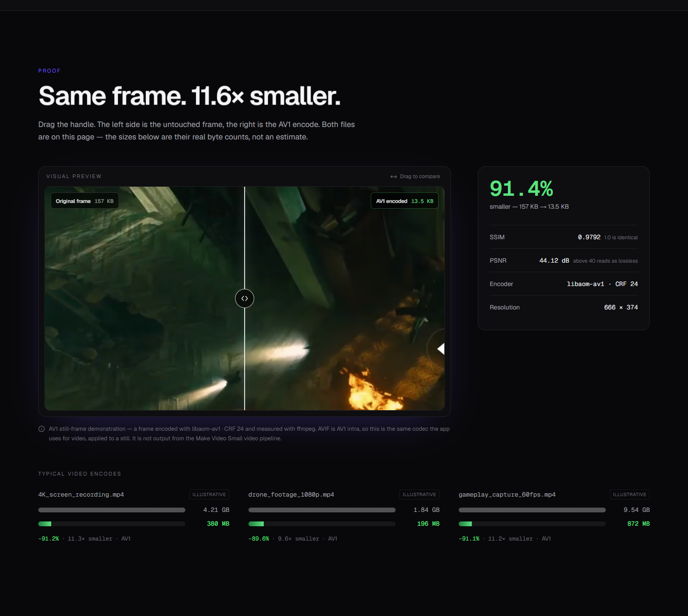Click the comparison slider handle
Screen dimensions: 688x616
[245, 298]
